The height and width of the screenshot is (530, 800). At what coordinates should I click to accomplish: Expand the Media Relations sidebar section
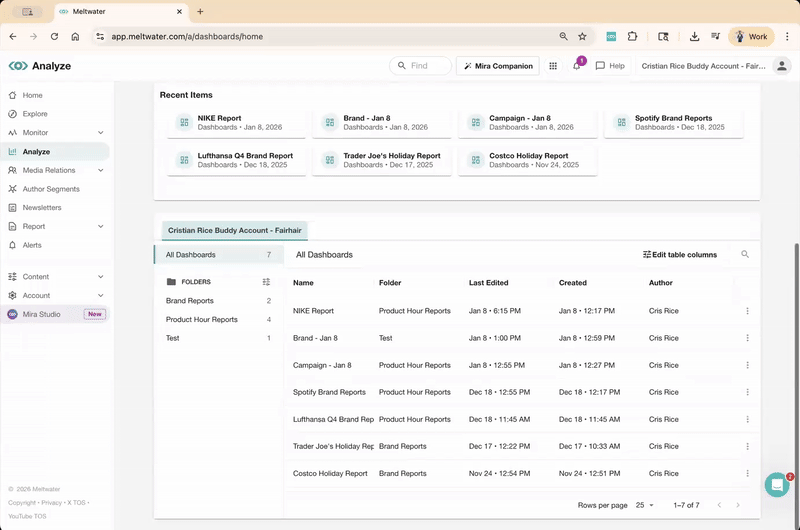(x=101, y=170)
